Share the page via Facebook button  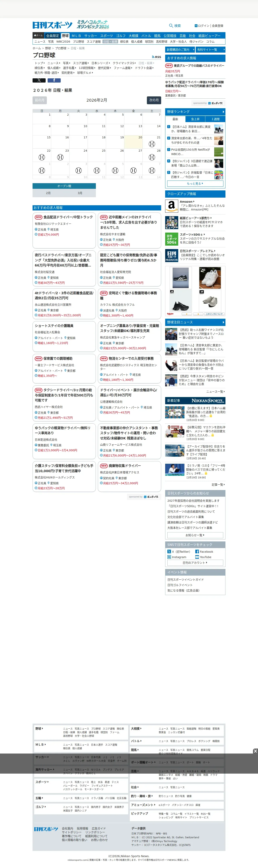[54, 80]
